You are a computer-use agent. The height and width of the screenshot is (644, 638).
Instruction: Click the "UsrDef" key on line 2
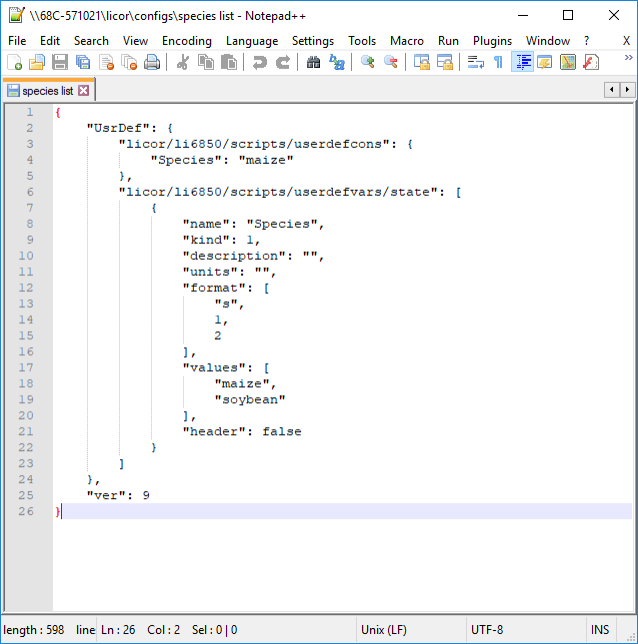pyautogui.click(x=118, y=128)
